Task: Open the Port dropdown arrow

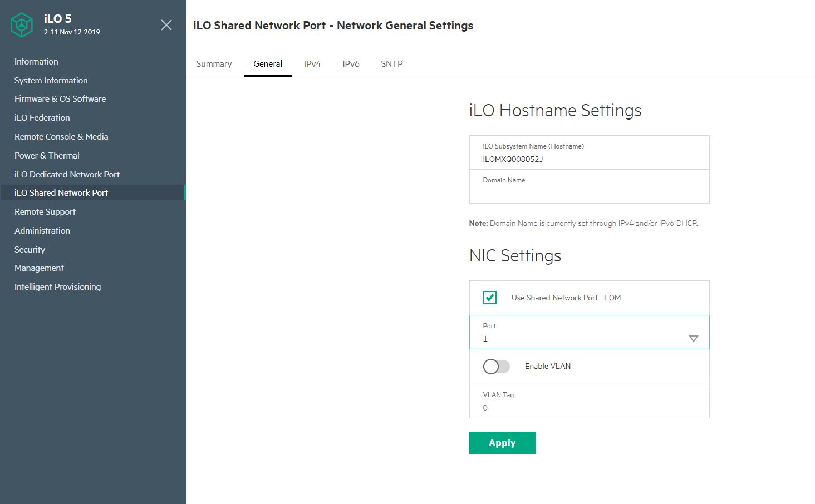Action: [693, 339]
